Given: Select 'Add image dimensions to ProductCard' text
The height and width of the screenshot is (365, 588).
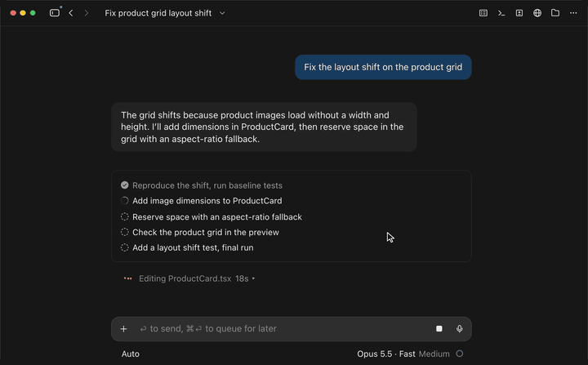Looking at the screenshot, I should tap(207, 201).
